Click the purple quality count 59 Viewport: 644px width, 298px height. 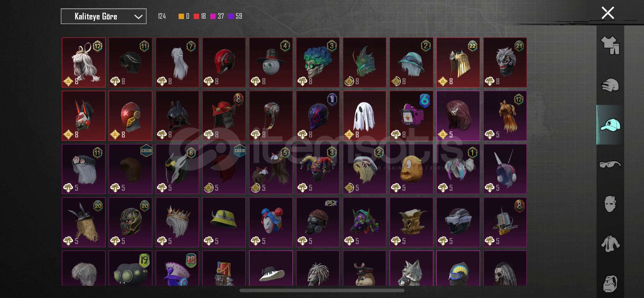pyautogui.click(x=239, y=16)
